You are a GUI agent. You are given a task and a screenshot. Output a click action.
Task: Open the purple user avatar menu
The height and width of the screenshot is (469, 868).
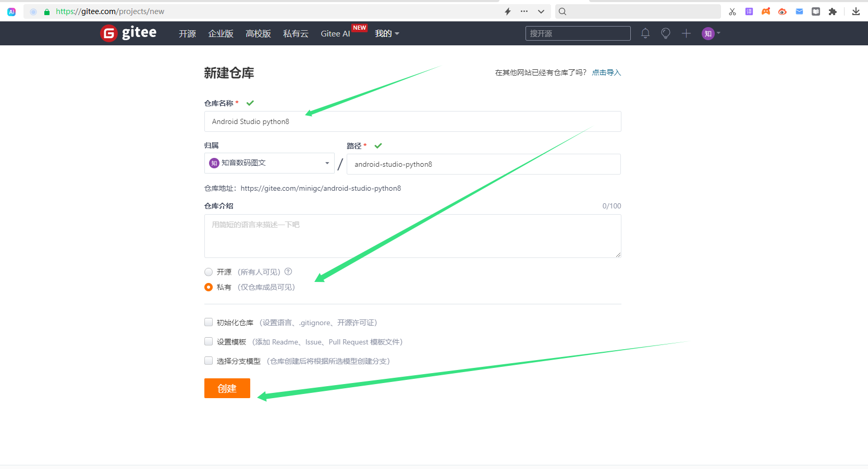tap(711, 33)
